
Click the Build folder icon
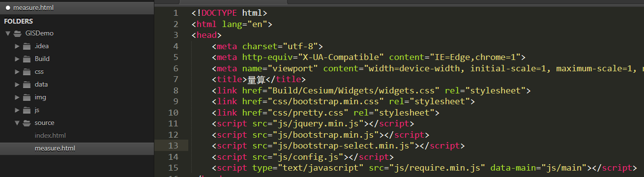[x=27, y=59]
